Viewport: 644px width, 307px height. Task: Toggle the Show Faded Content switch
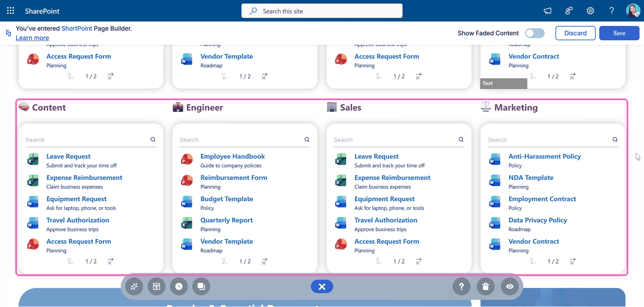535,33
